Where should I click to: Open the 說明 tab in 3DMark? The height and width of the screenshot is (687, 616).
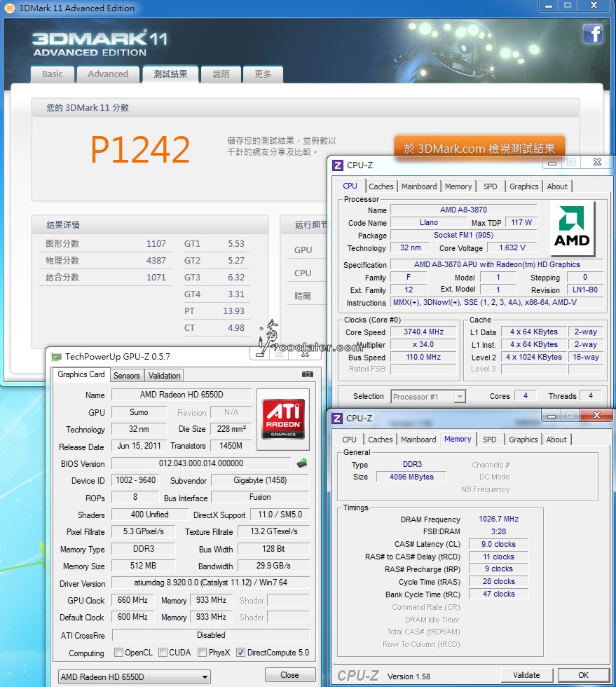(221, 74)
